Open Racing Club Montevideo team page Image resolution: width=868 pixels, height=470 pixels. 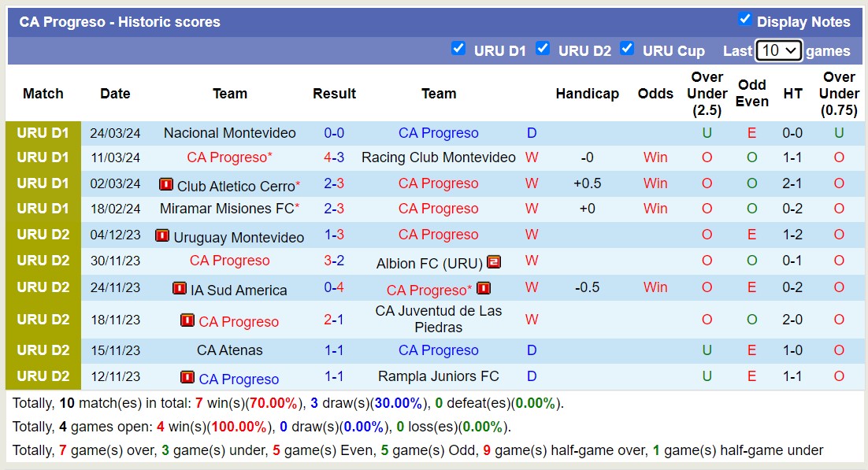pyautogui.click(x=439, y=157)
